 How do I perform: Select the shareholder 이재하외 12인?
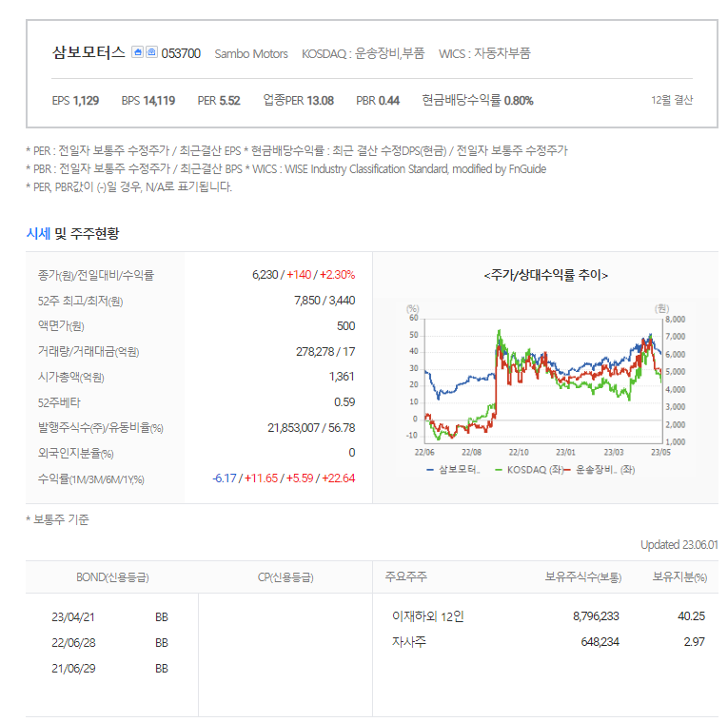pos(428,616)
